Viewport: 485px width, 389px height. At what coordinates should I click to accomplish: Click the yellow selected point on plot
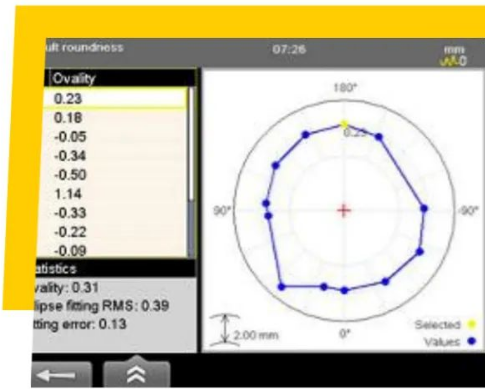(x=344, y=124)
